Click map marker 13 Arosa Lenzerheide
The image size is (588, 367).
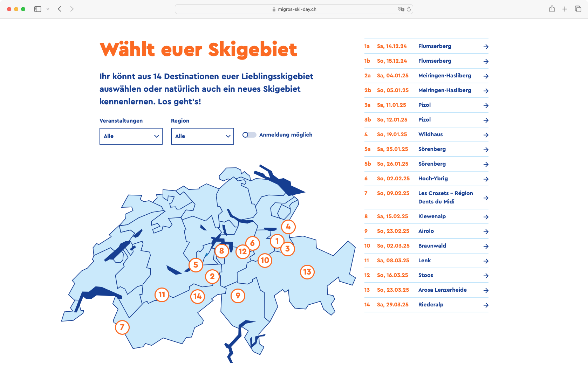tap(307, 272)
